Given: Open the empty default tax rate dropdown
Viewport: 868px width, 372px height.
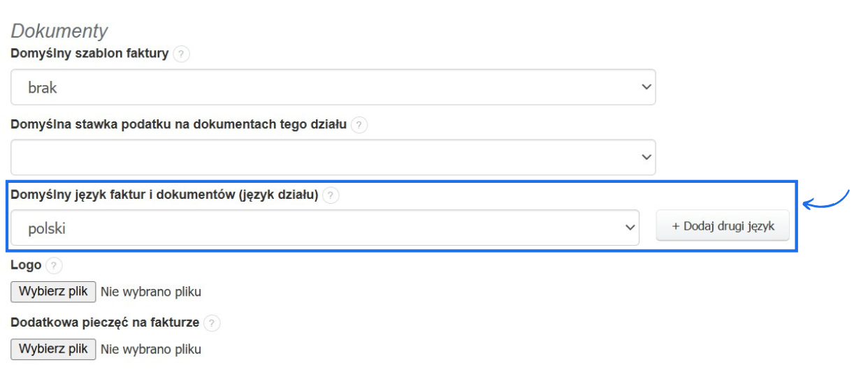Looking at the screenshot, I should pyautogui.click(x=333, y=157).
